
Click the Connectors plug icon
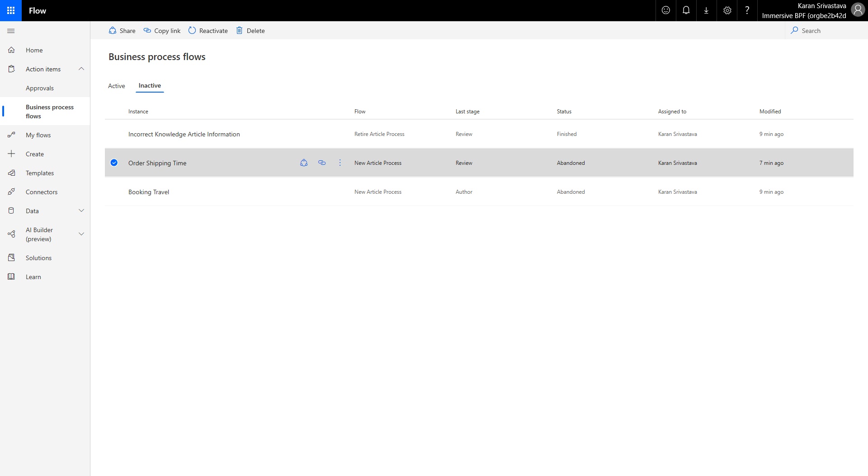tap(11, 192)
